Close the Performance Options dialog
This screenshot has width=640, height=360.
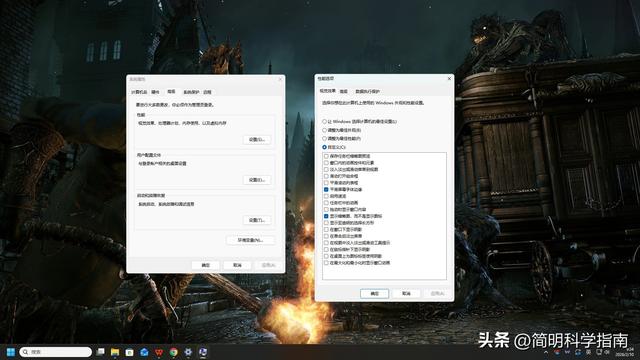(449, 78)
